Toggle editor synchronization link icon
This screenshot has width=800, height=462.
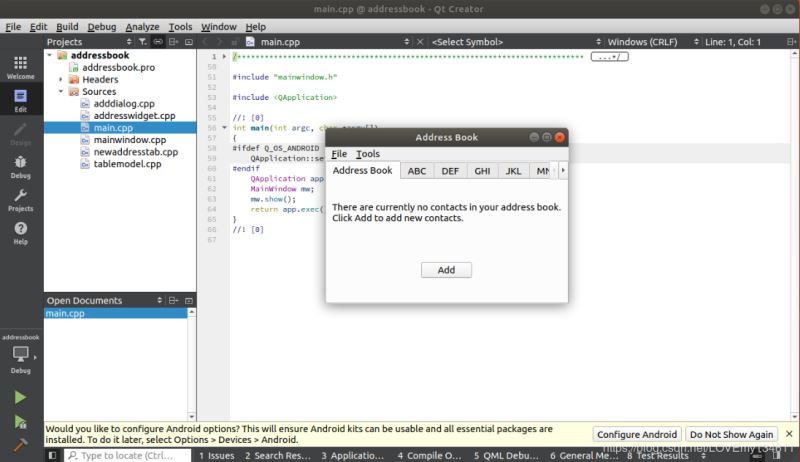[x=159, y=42]
